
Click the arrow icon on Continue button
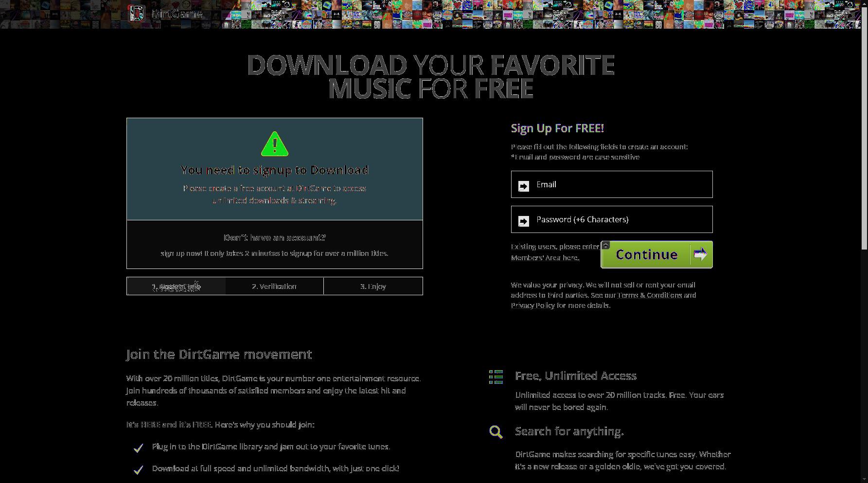[x=700, y=254]
